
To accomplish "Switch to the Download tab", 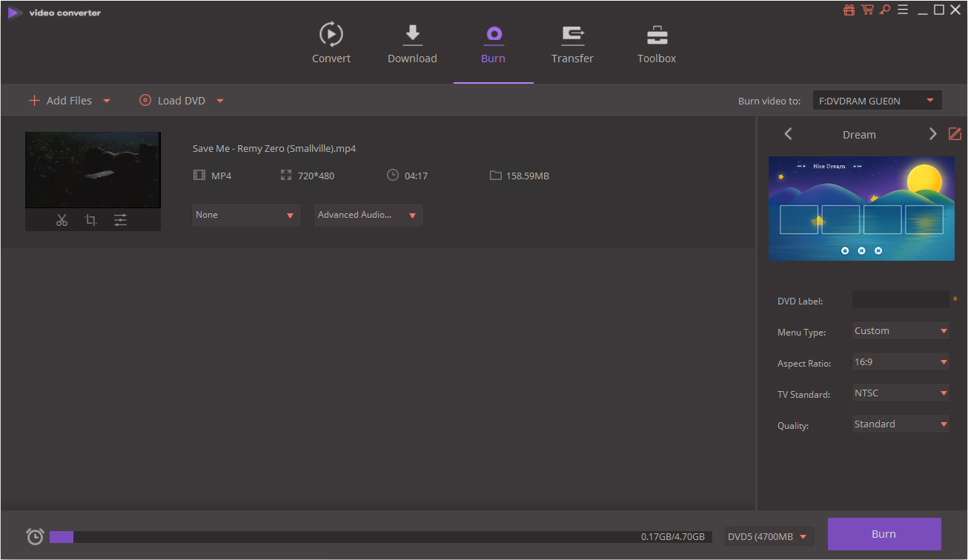I will pyautogui.click(x=412, y=44).
